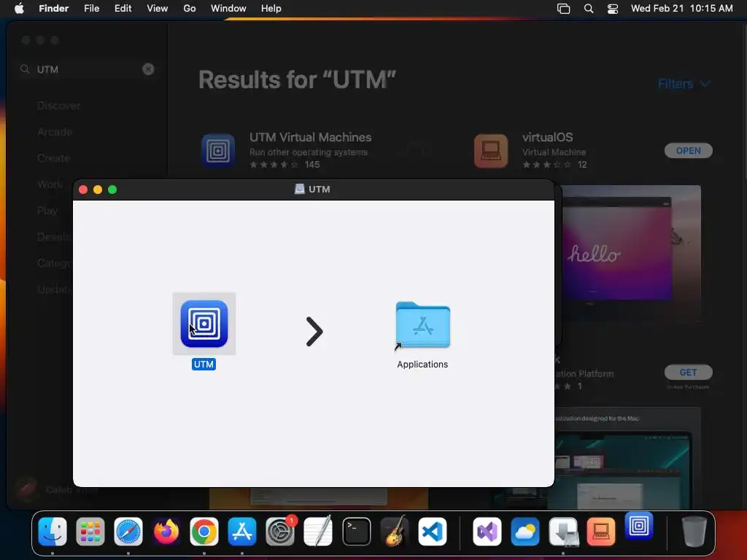Open Terminal from the Dock
This screenshot has height=560, width=747.
coord(356,532)
